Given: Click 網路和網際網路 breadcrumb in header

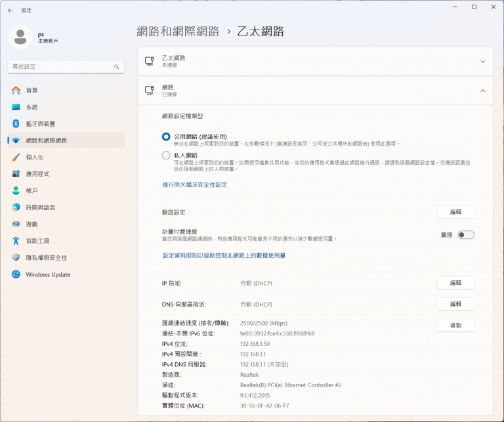Looking at the screenshot, I should click(x=177, y=32).
